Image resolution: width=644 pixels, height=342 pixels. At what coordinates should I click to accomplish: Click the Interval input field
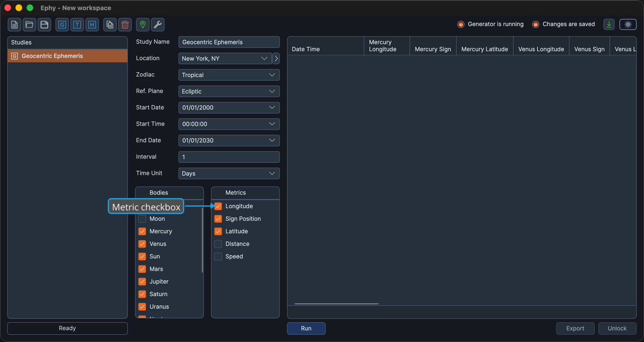(x=229, y=157)
